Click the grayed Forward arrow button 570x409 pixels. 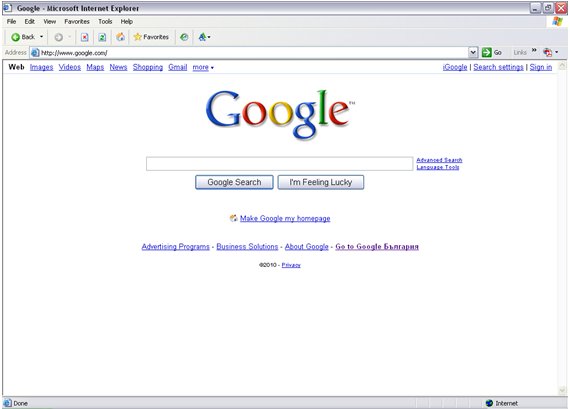pyautogui.click(x=59, y=37)
